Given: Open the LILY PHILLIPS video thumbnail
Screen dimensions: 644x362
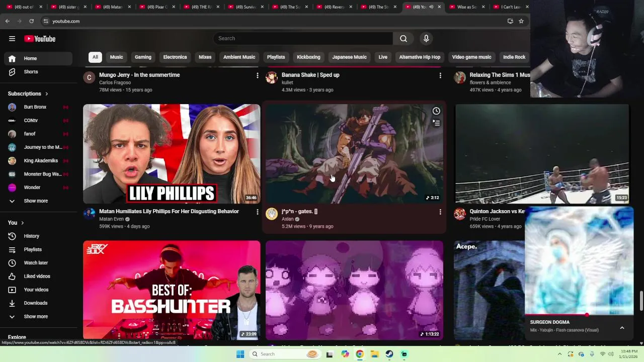Looking at the screenshot, I should click(172, 154).
